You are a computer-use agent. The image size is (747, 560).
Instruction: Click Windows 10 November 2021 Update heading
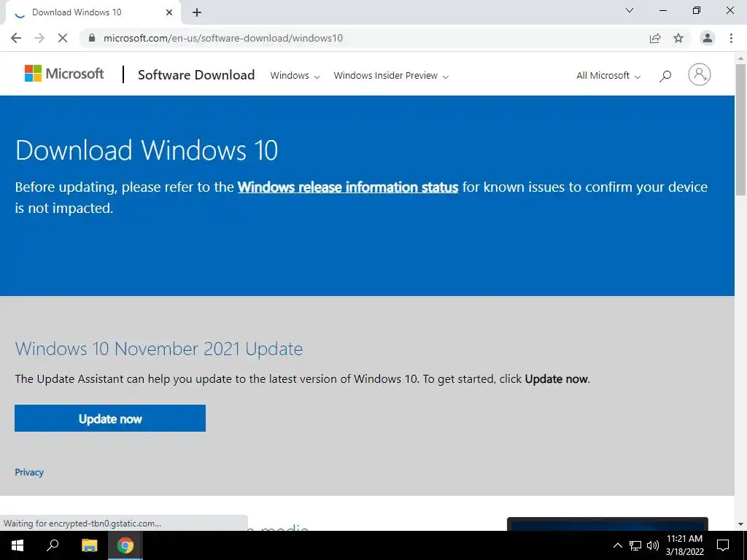[158, 349]
